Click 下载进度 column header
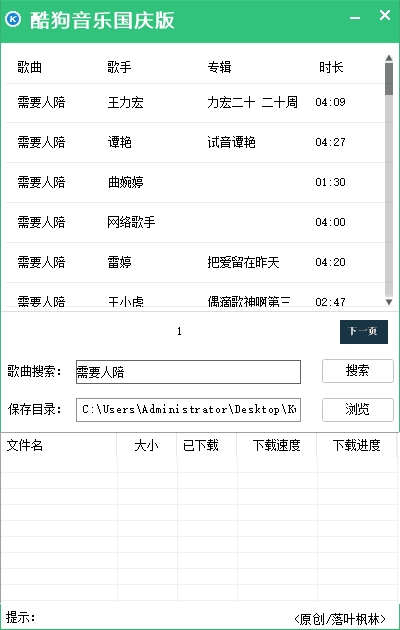 pyautogui.click(x=356, y=445)
